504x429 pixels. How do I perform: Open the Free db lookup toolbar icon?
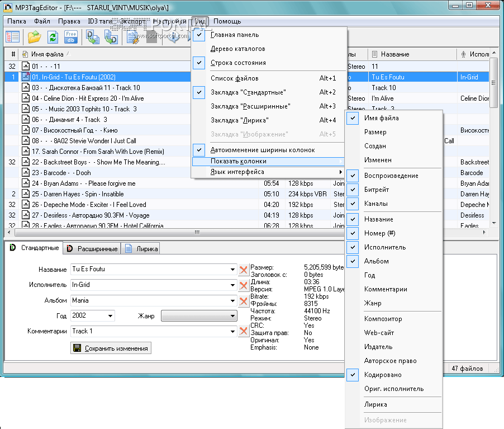click(x=71, y=37)
